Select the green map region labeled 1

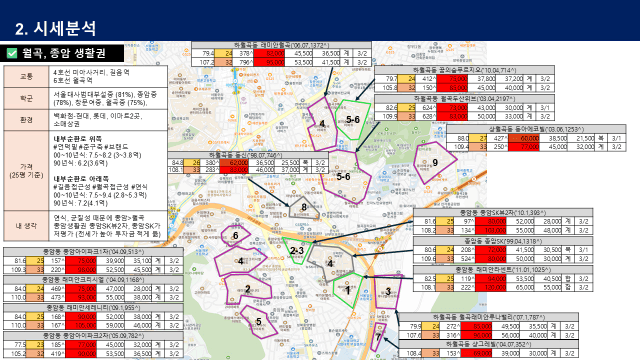coord(347,290)
